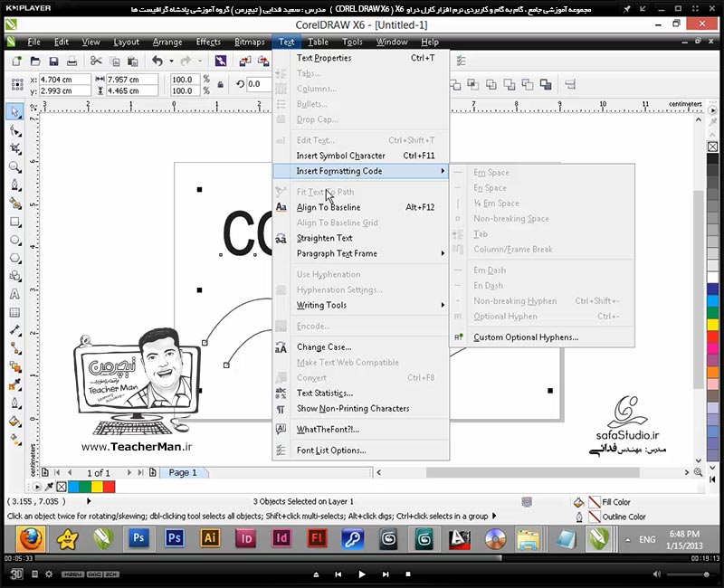Add a new page after current
Viewport: 724px width, 588px height.
tap(152, 472)
